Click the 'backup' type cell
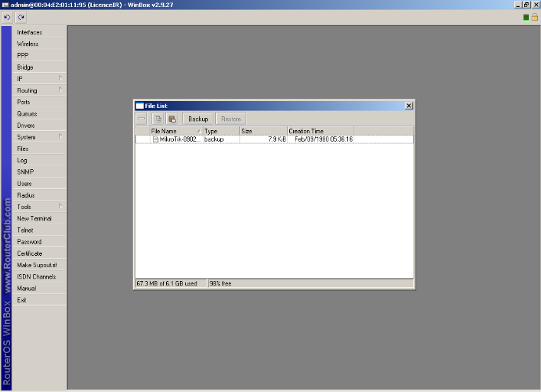The width and height of the screenshot is (541, 392). tap(214, 139)
